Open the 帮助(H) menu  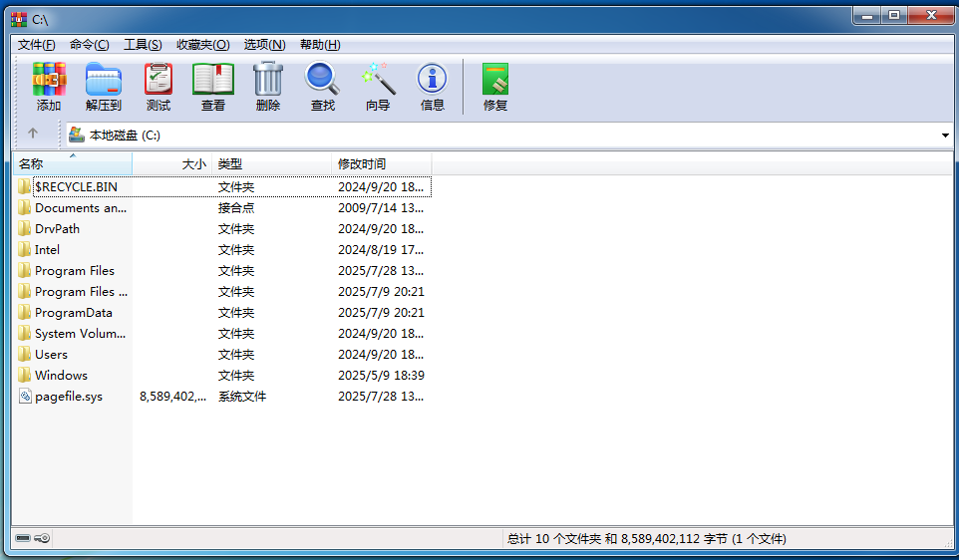click(320, 45)
